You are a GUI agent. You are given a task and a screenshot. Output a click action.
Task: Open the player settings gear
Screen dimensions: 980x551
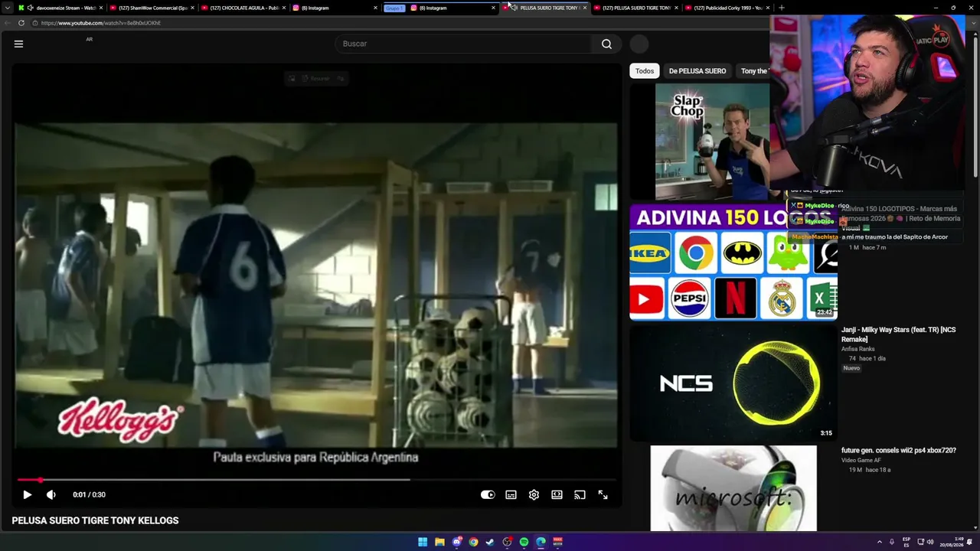[534, 494]
